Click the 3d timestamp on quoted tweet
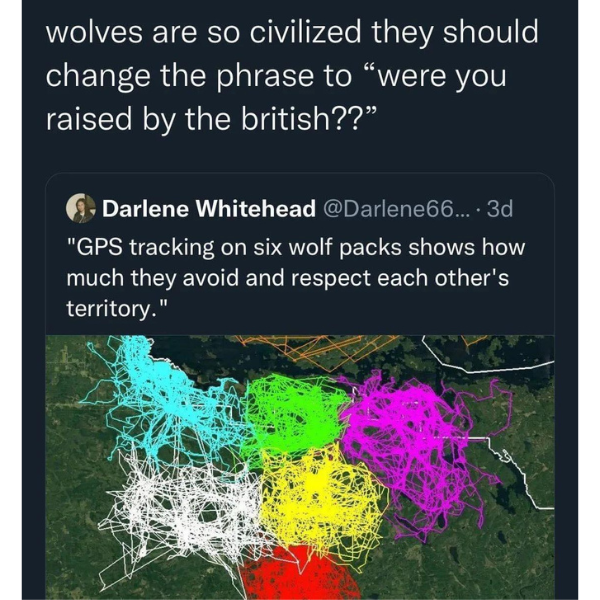600x600 pixels. pyautogui.click(x=500, y=209)
